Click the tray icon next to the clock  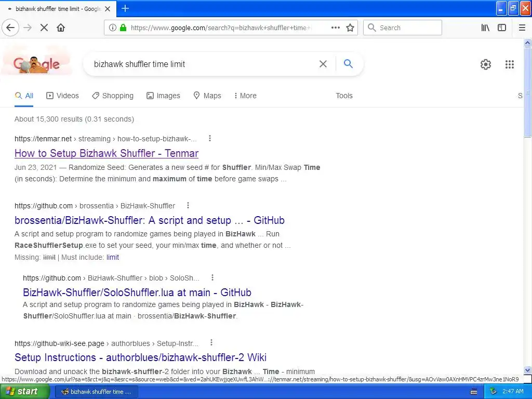point(493,392)
